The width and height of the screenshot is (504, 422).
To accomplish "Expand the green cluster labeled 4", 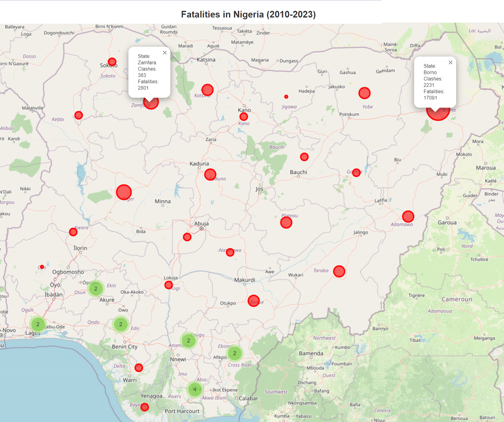I will (x=195, y=389).
